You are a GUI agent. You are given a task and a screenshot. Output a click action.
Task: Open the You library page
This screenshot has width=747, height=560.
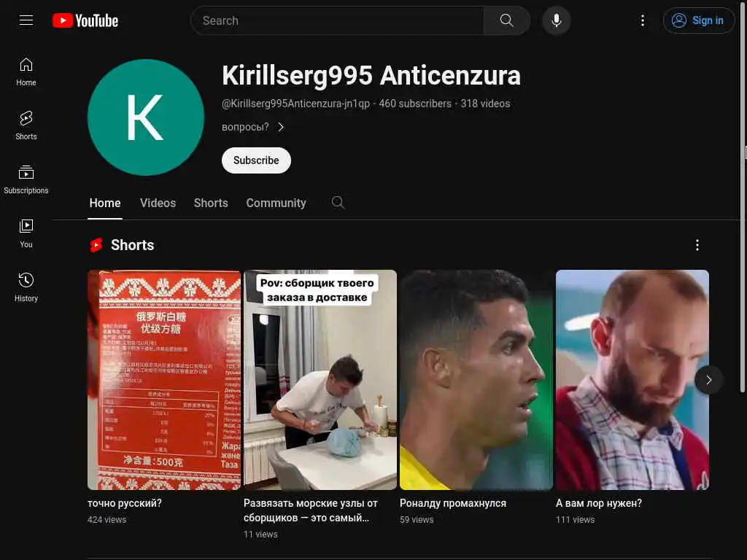[26, 233]
